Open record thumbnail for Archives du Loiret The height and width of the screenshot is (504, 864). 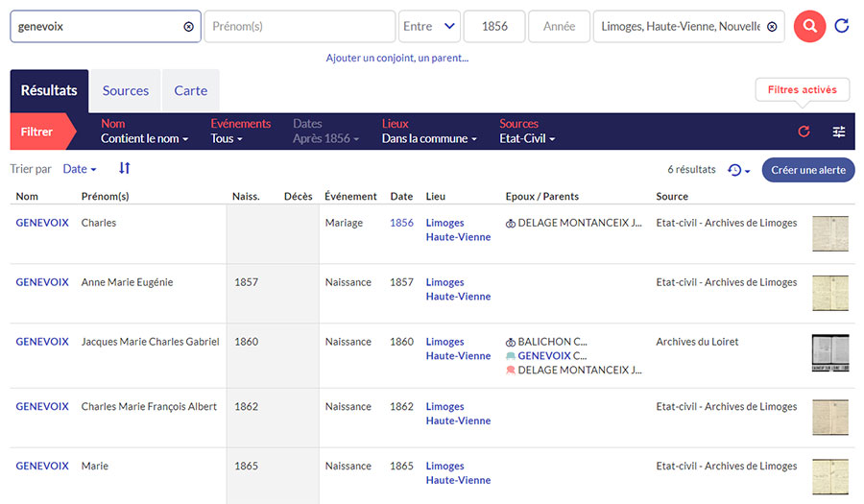coord(829,353)
